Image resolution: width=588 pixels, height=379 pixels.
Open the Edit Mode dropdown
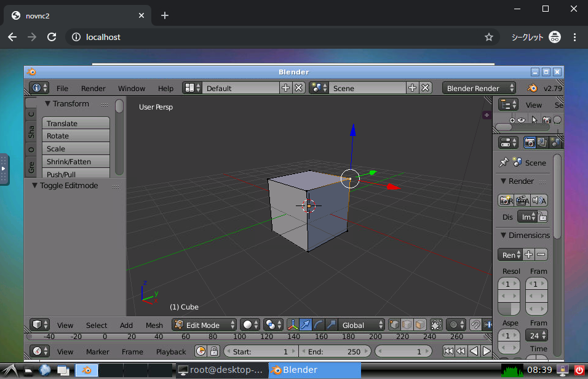(204, 325)
